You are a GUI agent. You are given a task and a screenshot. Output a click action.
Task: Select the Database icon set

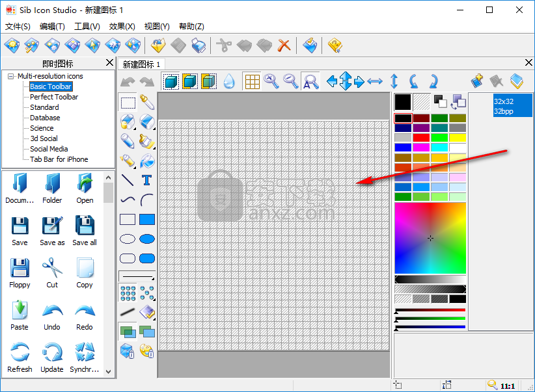click(45, 118)
